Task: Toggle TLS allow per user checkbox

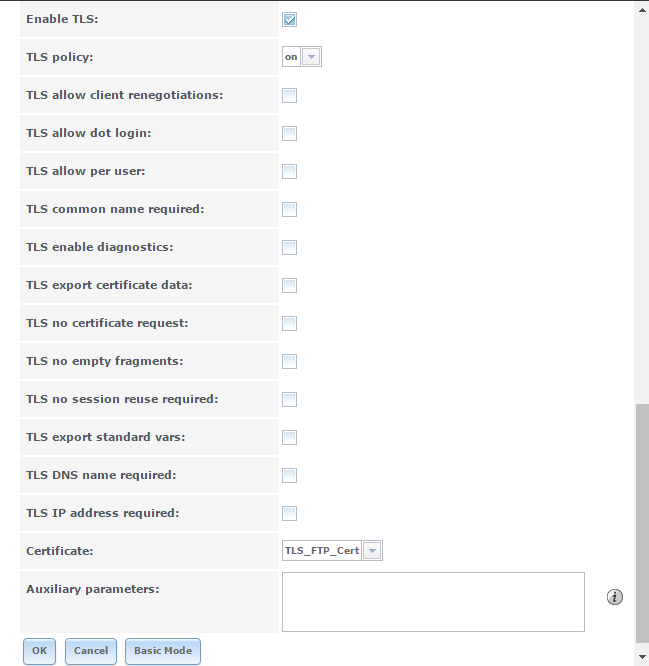Action: (x=289, y=171)
